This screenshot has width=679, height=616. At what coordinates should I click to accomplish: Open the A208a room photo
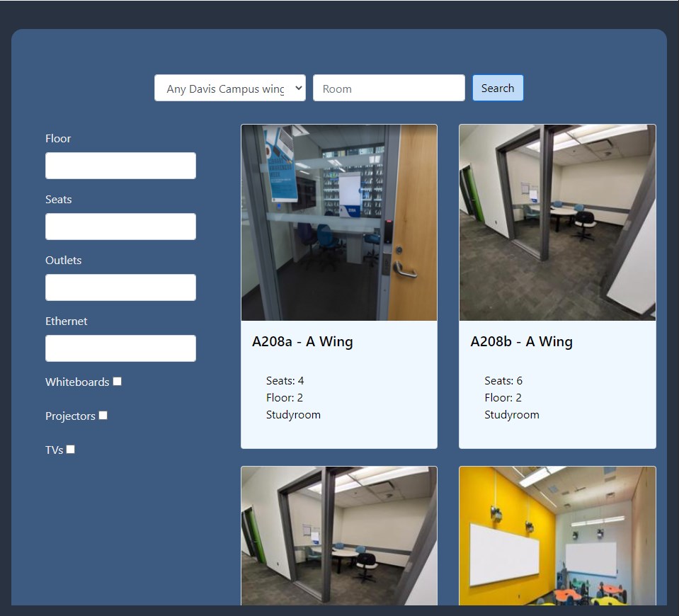coord(338,223)
